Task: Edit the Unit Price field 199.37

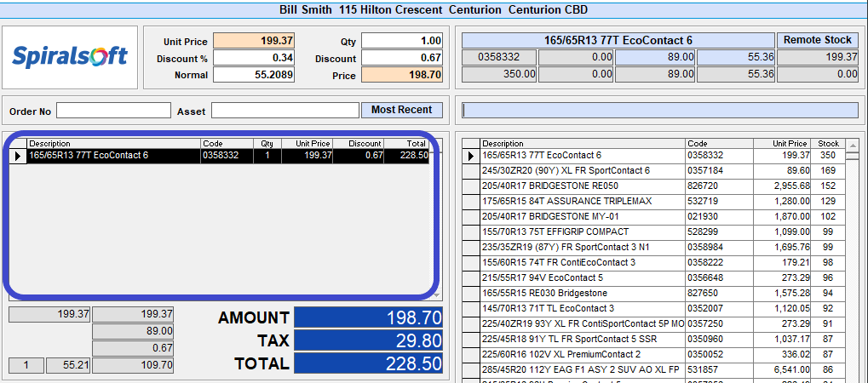Action: (x=254, y=41)
